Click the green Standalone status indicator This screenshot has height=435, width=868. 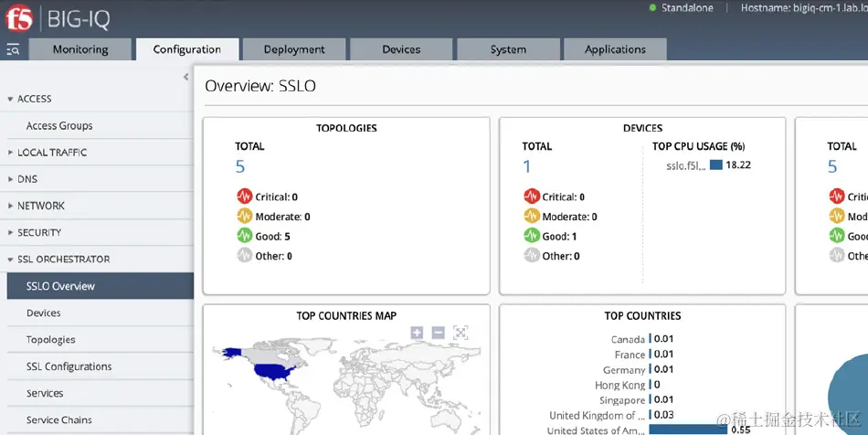click(652, 7)
